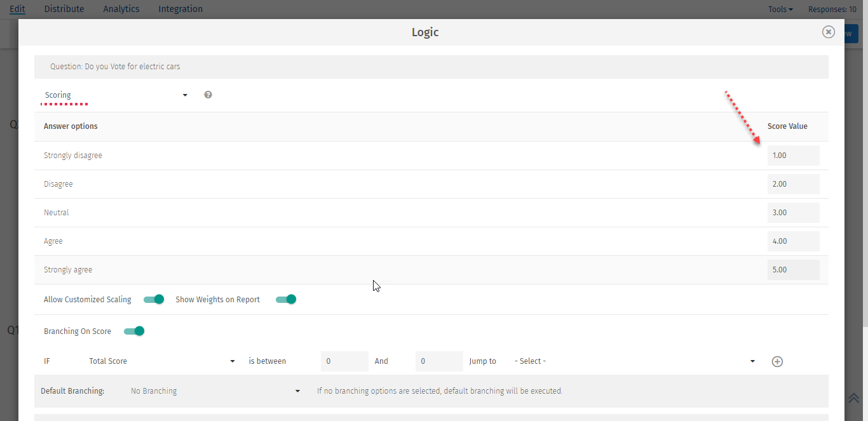Edit the Strongly agree score value field
This screenshot has width=868, height=421.
coord(793,269)
